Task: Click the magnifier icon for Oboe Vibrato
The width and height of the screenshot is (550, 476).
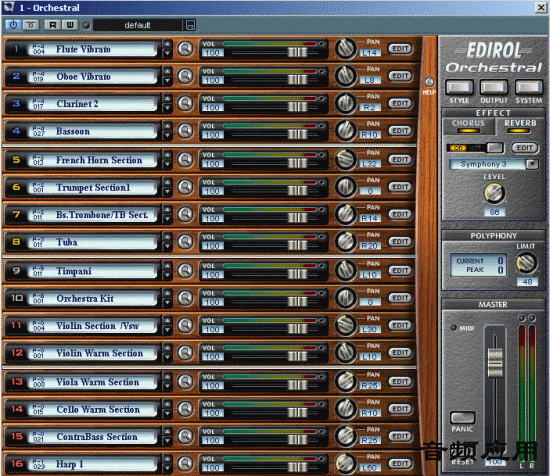Action: [x=185, y=76]
